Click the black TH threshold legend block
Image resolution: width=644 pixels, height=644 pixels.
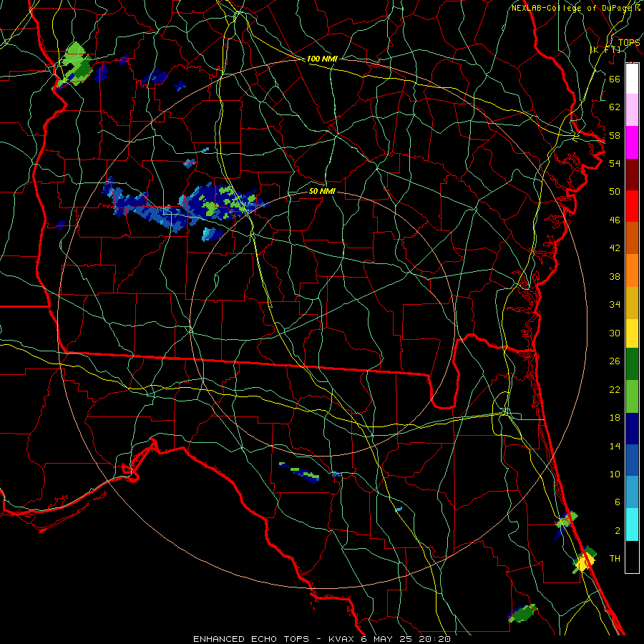[632, 557]
